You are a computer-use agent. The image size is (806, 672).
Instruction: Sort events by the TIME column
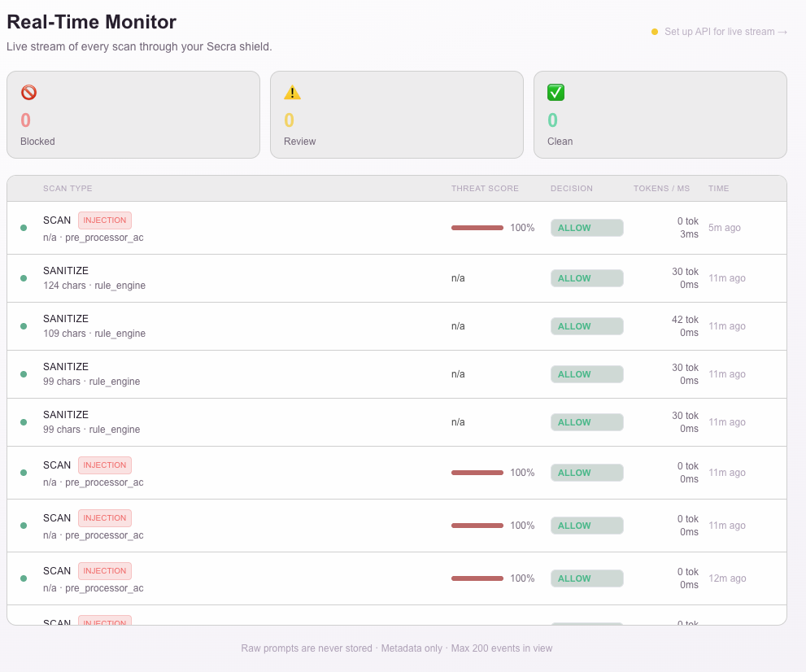718,188
